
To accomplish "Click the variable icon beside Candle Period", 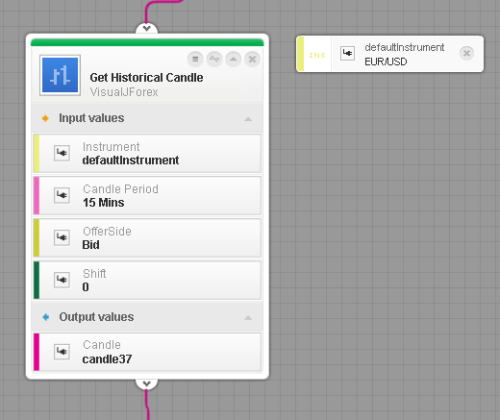I will (62, 195).
